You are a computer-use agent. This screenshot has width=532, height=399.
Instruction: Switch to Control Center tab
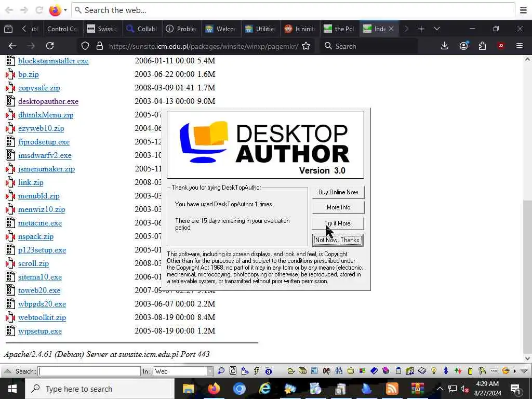click(x=62, y=29)
